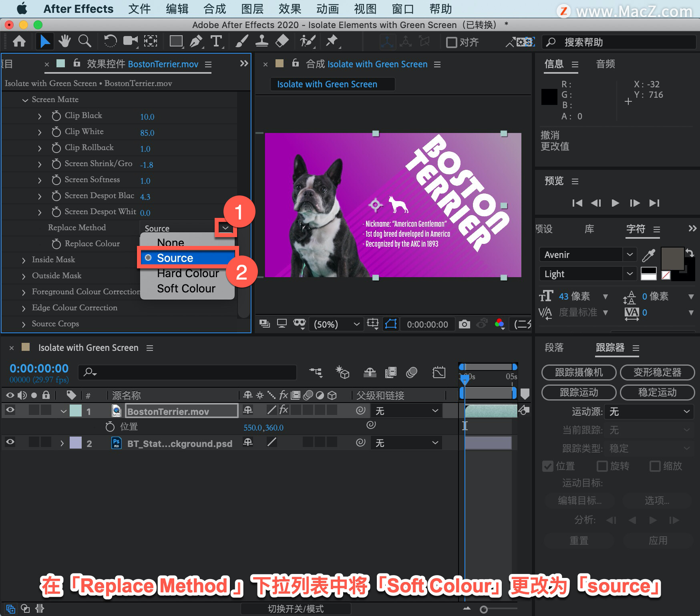
Task: Select the Roto Brush tool
Action: (x=308, y=41)
